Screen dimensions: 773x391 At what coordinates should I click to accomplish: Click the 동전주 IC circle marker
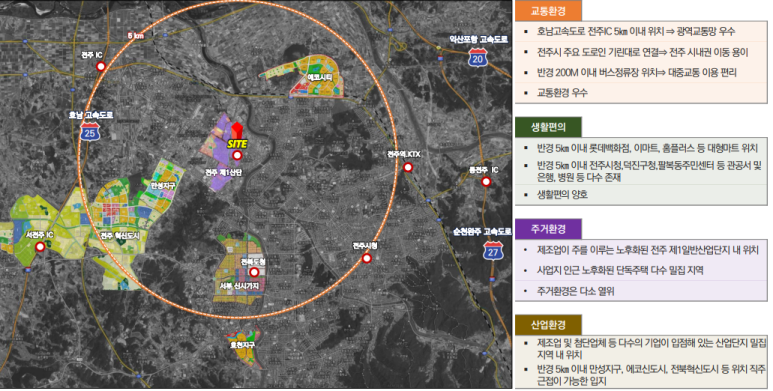pyautogui.click(x=486, y=181)
